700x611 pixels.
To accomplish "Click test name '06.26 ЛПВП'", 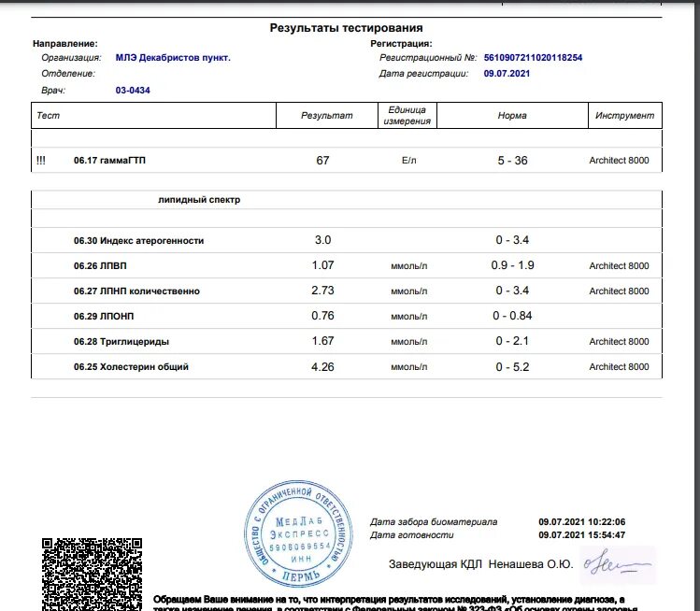I will pos(100,266).
